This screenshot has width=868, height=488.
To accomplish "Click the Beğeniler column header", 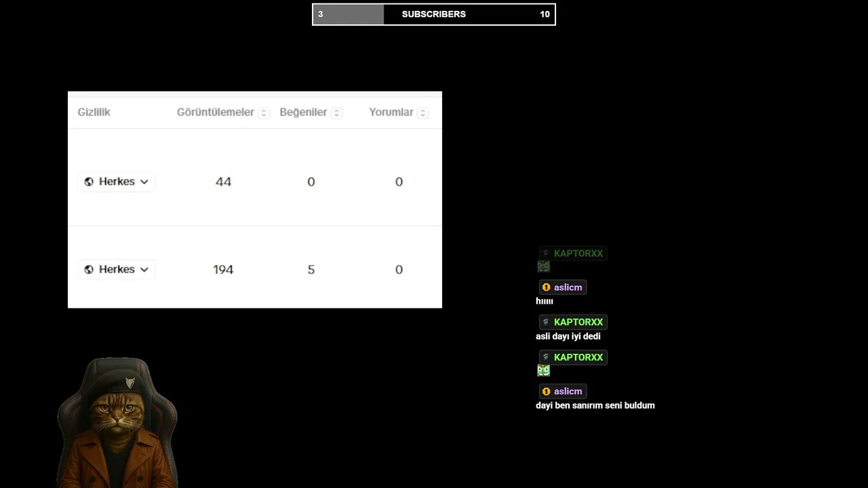I will point(303,113).
